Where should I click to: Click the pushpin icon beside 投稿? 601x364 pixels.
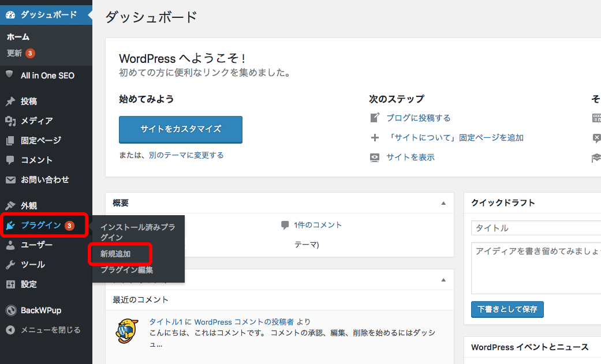[10, 102]
